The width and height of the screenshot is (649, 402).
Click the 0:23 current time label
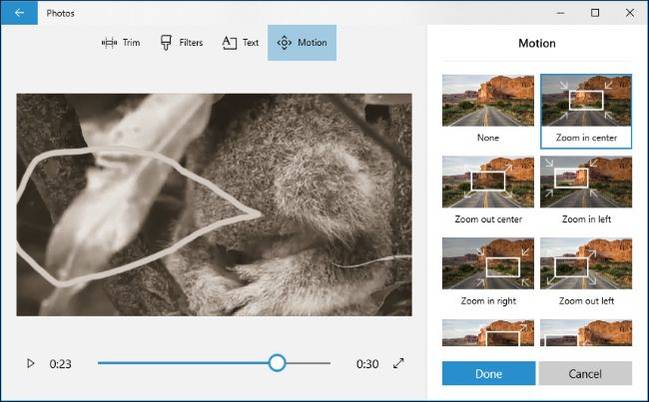click(x=60, y=364)
